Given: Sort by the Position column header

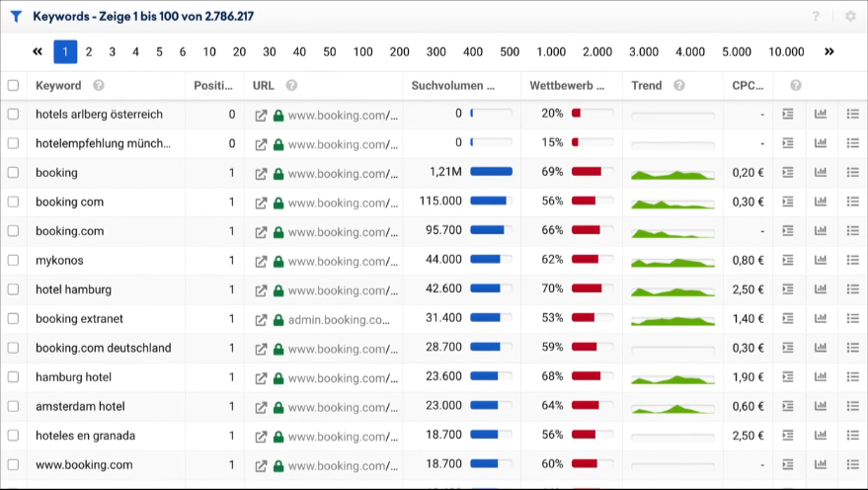Looking at the screenshot, I should [x=213, y=85].
